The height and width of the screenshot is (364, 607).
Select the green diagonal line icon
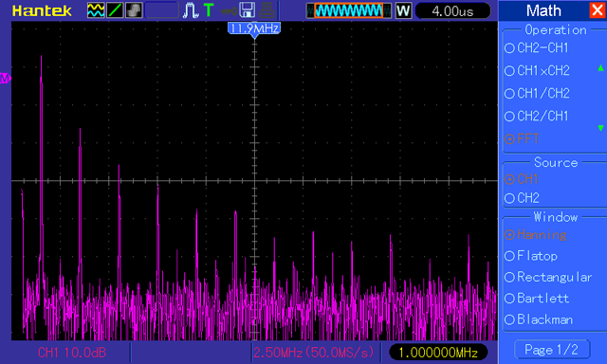point(115,10)
